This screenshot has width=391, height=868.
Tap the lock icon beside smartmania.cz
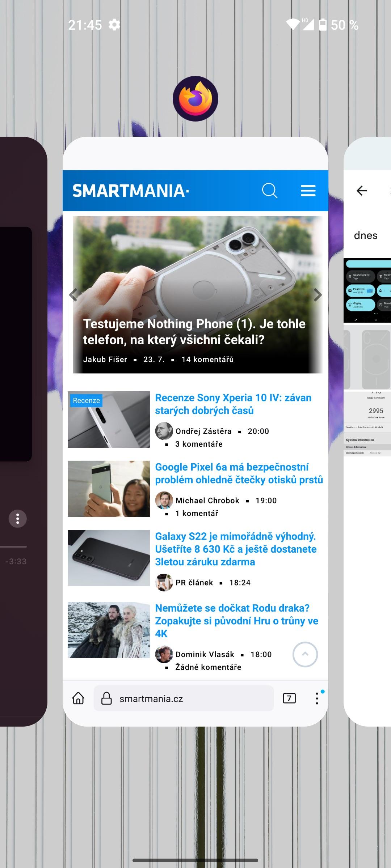pos(106,698)
